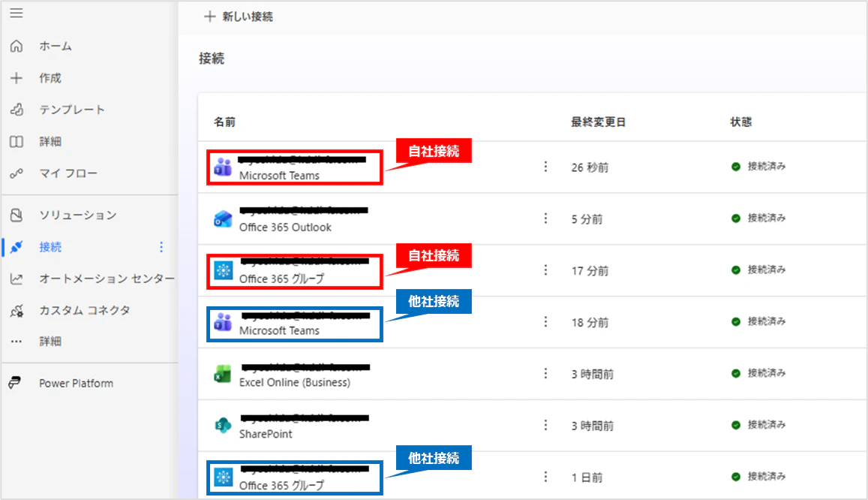The image size is (868, 500).
Task: Click the 1 日前 modified time
Action: (x=587, y=477)
